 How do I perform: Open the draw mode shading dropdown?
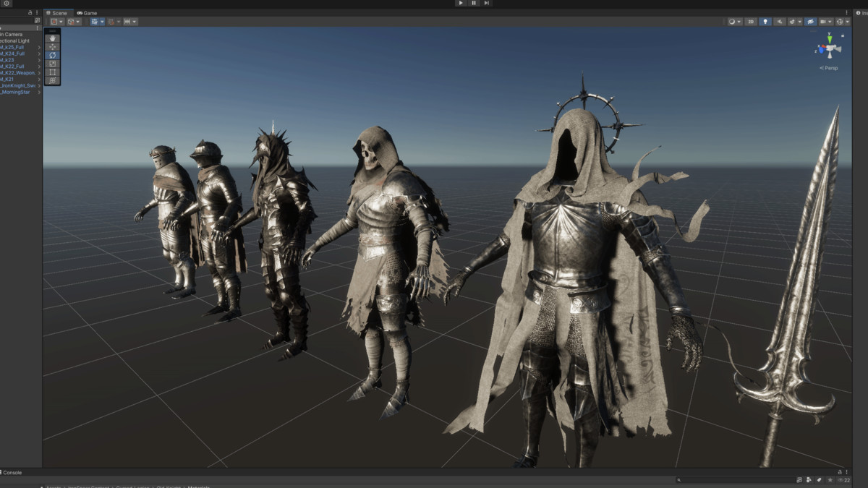coord(735,22)
